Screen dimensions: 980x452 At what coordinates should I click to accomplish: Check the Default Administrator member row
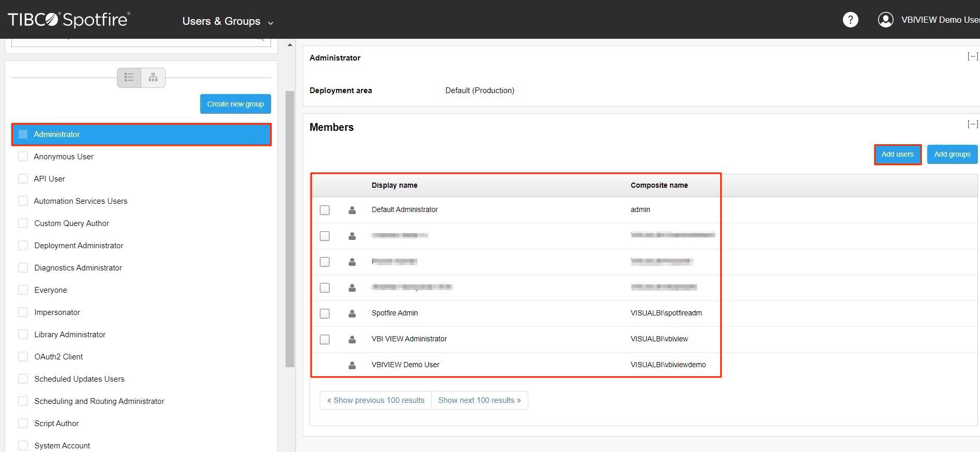pos(324,210)
